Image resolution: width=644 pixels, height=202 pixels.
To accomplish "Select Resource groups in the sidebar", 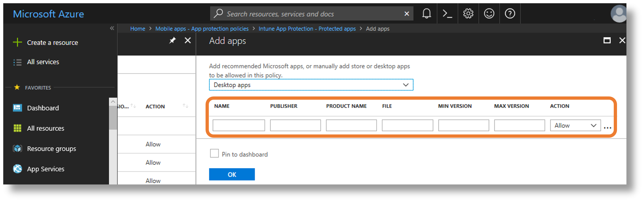I will click(51, 149).
